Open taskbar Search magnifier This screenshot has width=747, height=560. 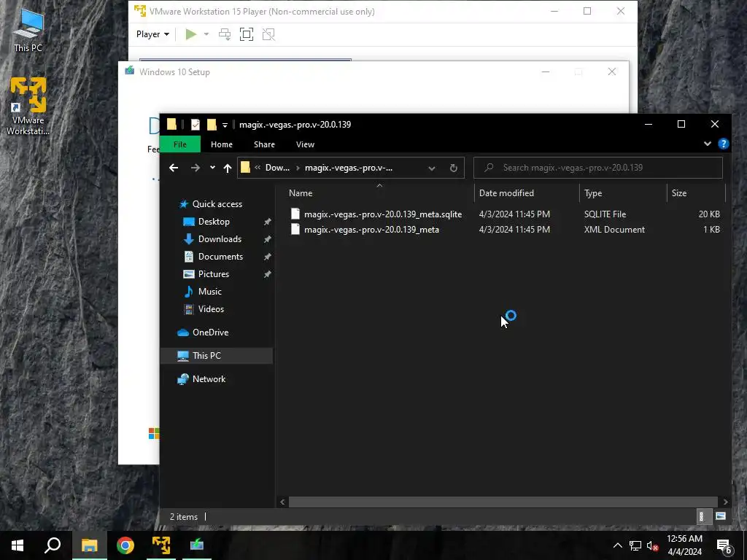click(53, 545)
